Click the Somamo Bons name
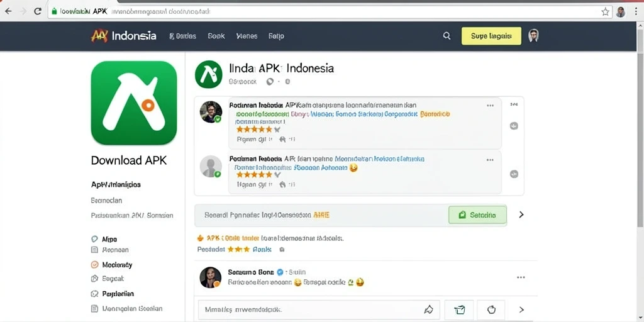Viewport: 644px width, 322px height. [x=250, y=272]
